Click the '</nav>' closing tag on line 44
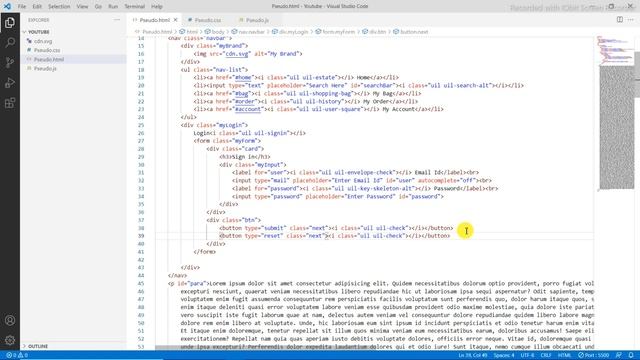Image resolution: width=640 pixels, height=360 pixels. pos(178,276)
